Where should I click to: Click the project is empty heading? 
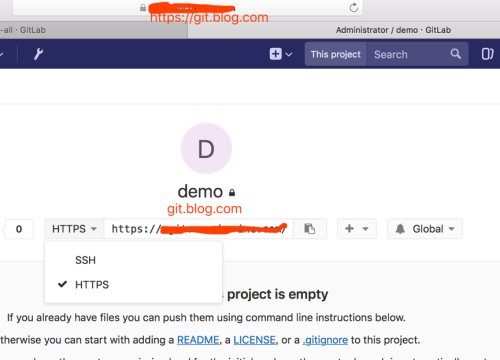(277, 294)
